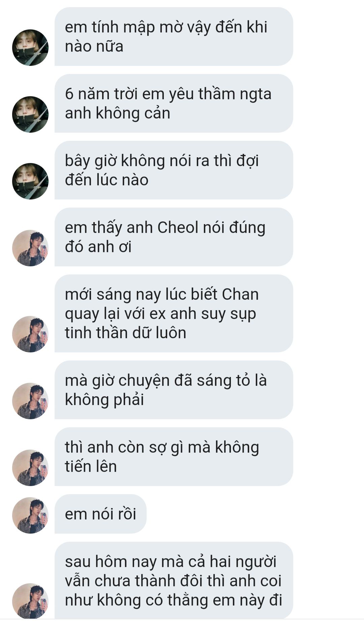This screenshot has width=364, height=621.
Task: Tap the word 'Chan' in the message
Action: [x=240, y=294]
